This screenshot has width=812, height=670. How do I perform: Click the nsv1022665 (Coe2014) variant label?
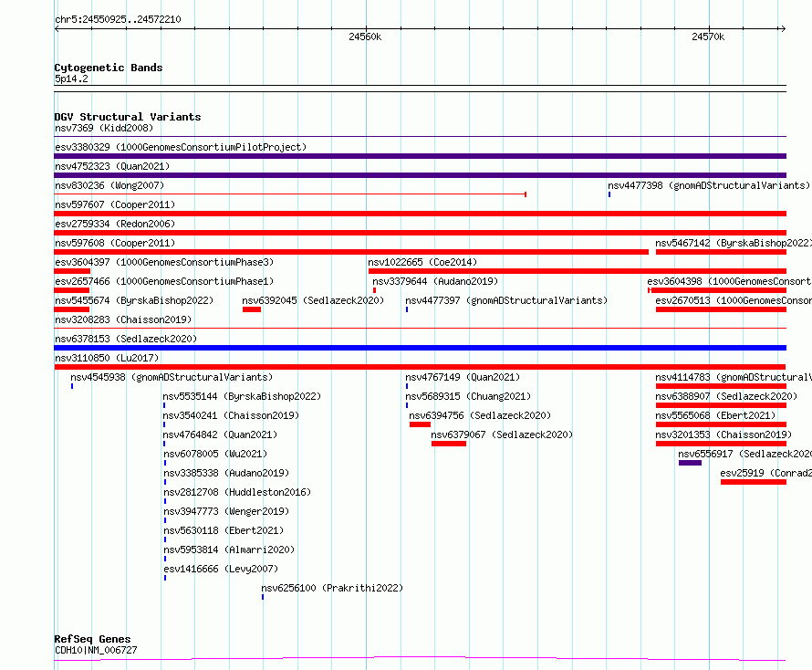click(x=422, y=262)
